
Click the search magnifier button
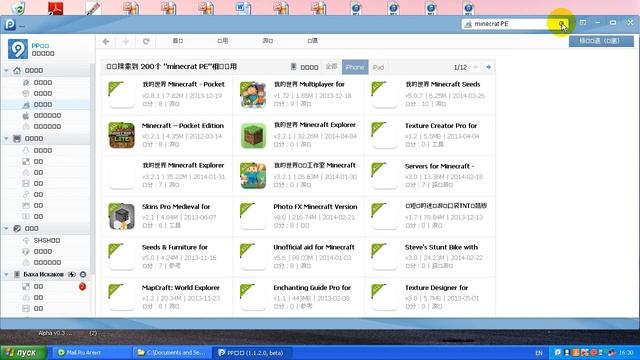[561, 24]
